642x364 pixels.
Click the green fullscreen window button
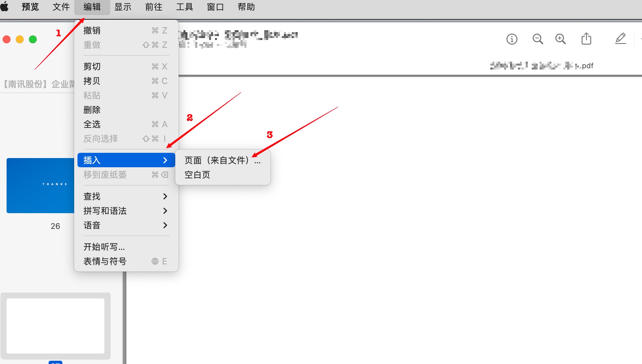click(x=33, y=39)
